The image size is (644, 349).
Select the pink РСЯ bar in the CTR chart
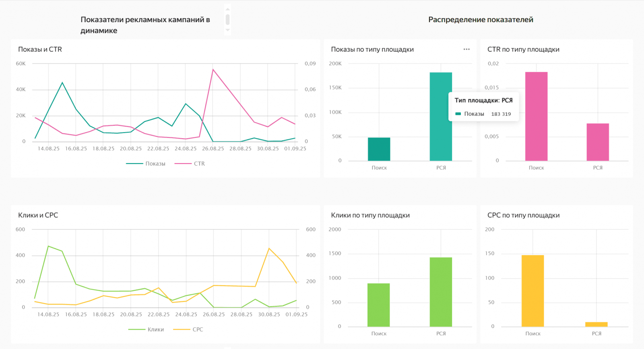coord(598,142)
